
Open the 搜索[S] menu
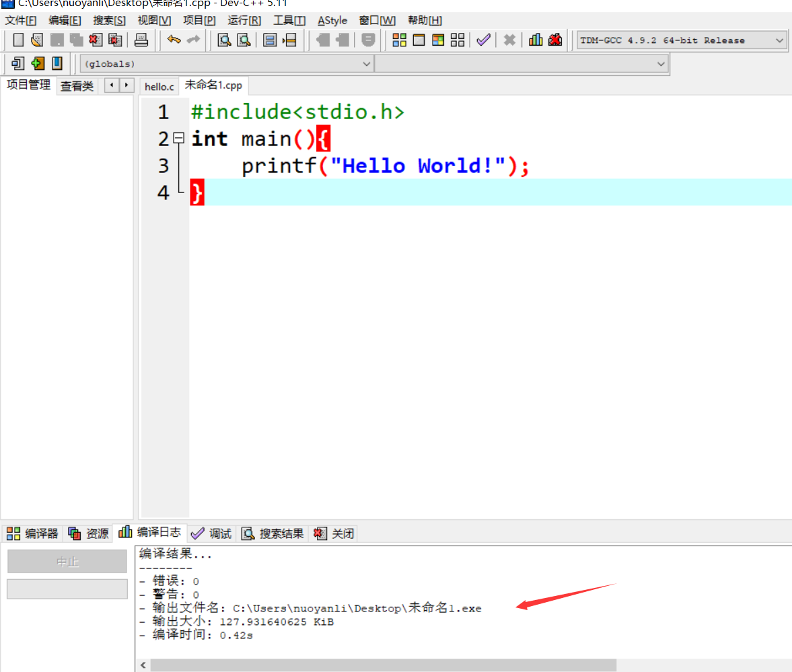[x=109, y=20]
